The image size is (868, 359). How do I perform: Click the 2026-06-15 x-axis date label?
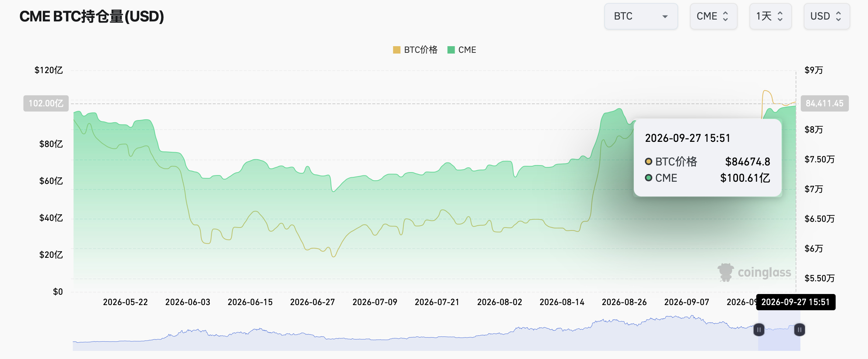coord(250,302)
